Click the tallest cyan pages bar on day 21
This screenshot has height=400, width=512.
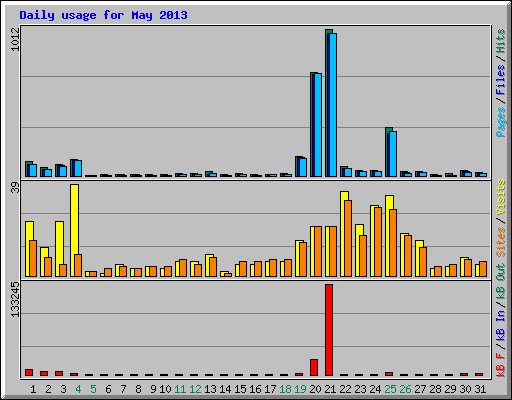[x=333, y=105]
